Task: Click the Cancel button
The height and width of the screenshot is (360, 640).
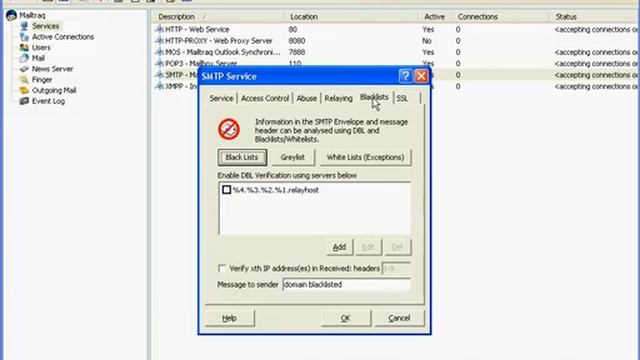Action: pos(399,318)
